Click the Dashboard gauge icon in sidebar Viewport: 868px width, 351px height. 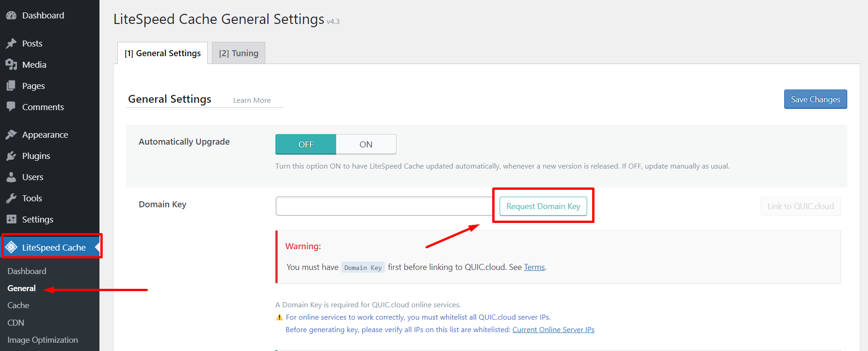click(x=11, y=15)
